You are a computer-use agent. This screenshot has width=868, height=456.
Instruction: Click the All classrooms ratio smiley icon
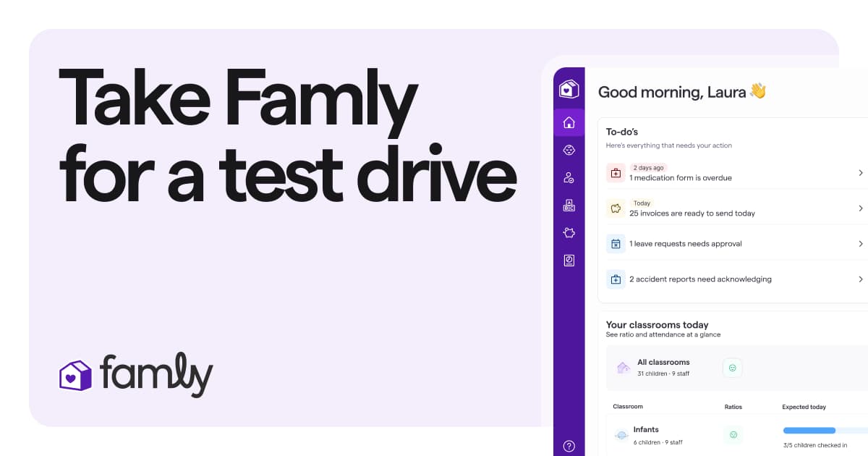[x=732, y=368]
